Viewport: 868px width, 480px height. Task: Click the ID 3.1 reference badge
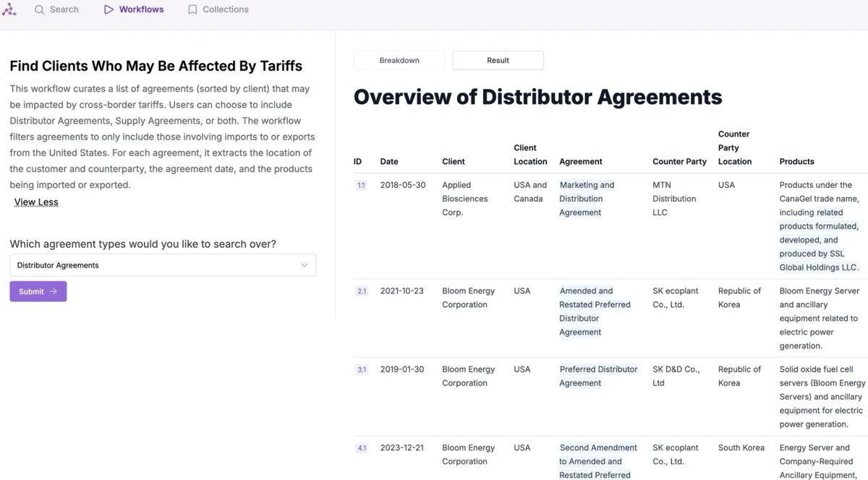click(x=362, y=369)
